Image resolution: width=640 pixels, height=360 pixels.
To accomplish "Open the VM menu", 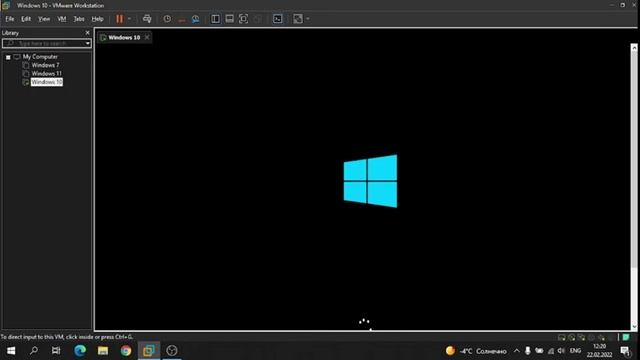I will pos(62,19).
